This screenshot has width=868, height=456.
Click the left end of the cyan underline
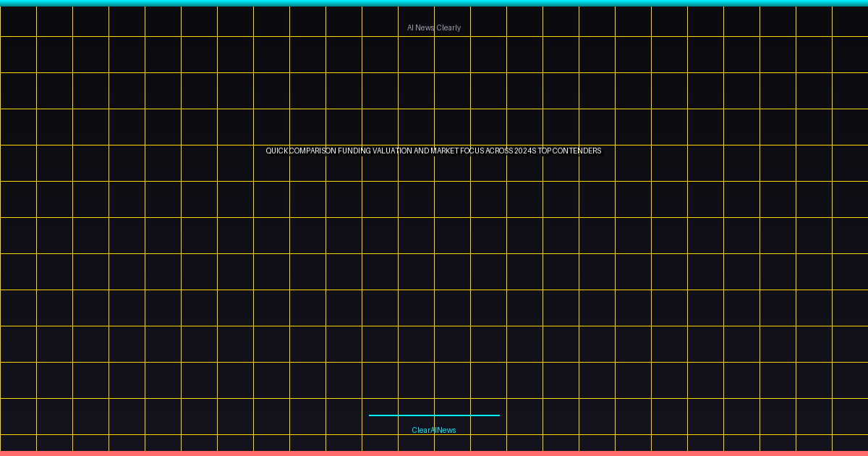(371, 415)
